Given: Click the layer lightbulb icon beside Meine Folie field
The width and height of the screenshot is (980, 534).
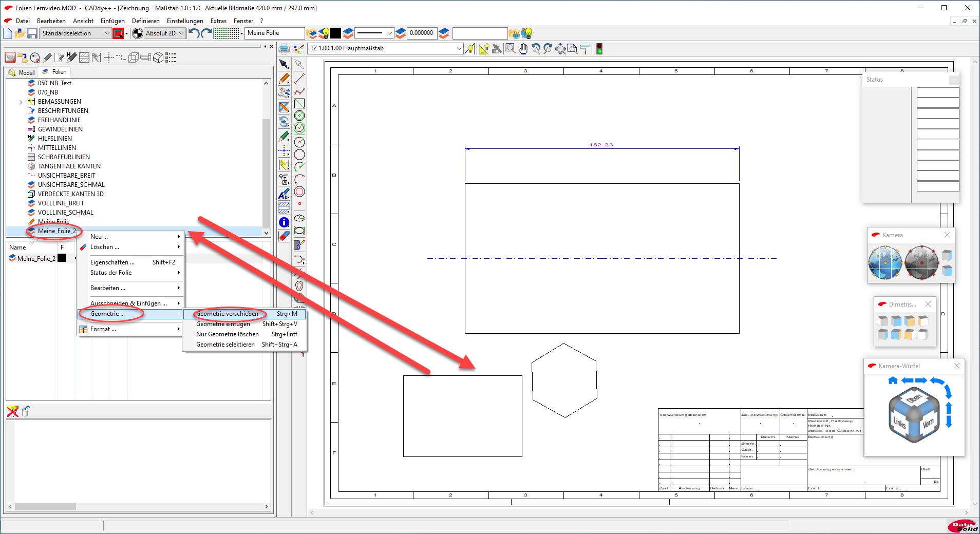Looking at the screenshot, I should click(x=324, y=33).
